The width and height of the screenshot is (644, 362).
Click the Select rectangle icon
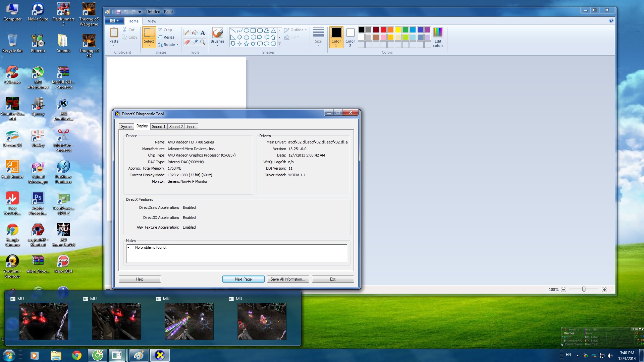(x=149, y=33)
